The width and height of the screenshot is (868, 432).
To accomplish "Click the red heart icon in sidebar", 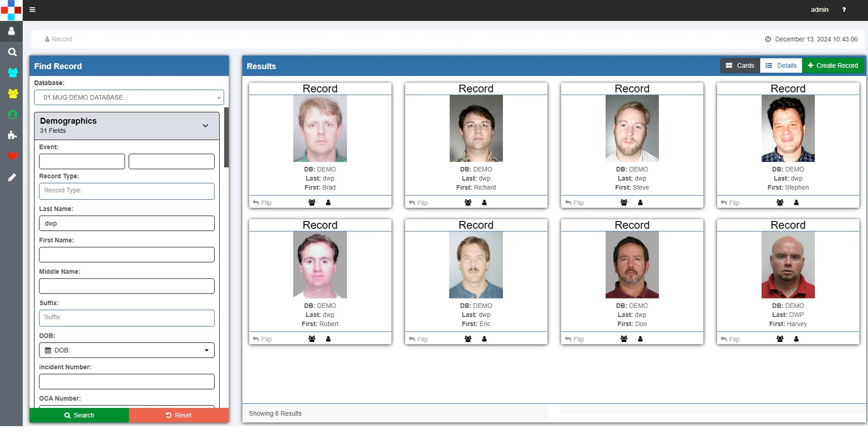I will [12, 156].
